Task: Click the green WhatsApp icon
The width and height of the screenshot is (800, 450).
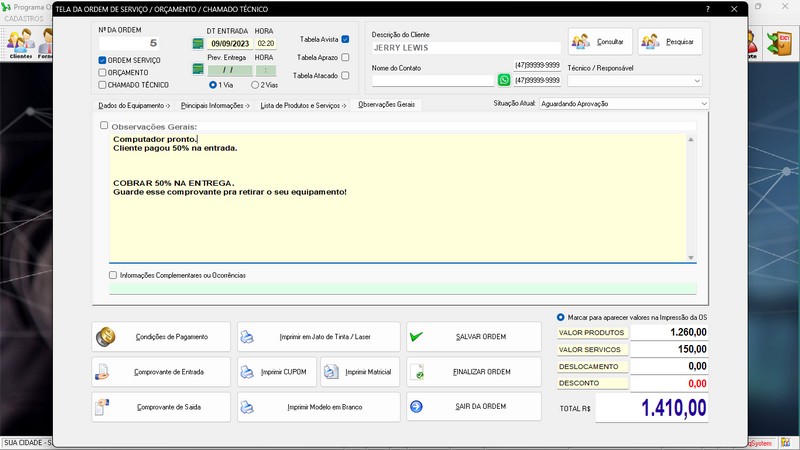Action: click(504, 80)
